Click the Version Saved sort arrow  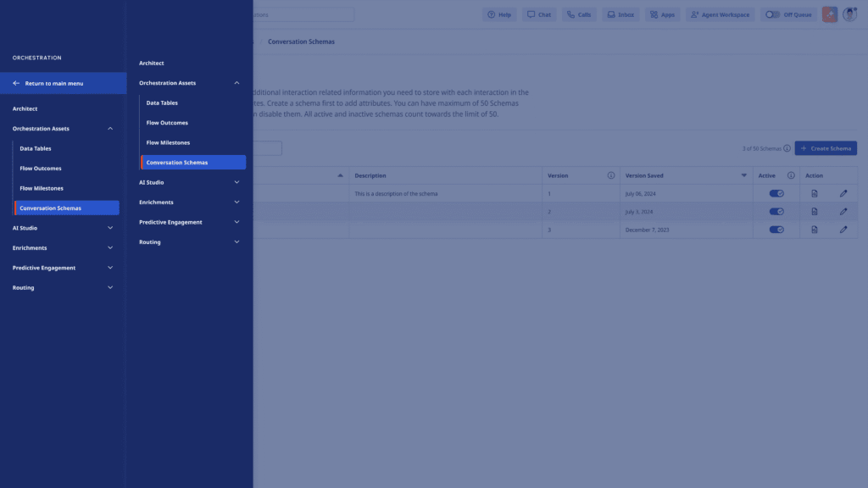tap(744, 176)
